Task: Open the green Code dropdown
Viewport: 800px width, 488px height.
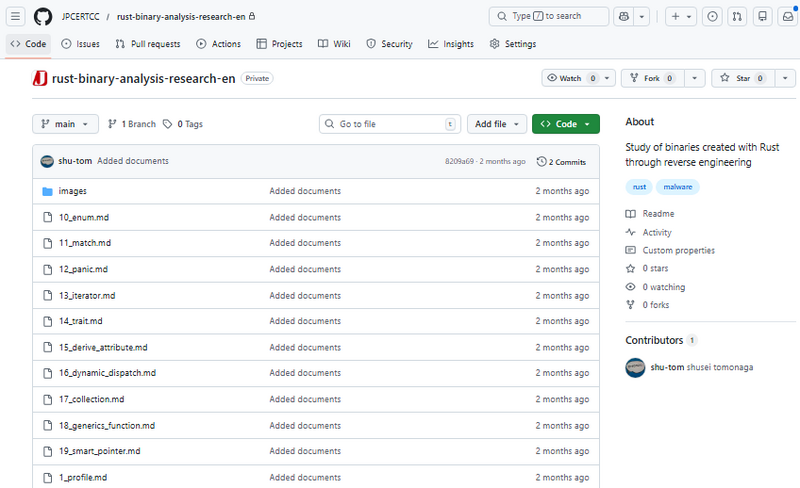Action: click(566, 124)
